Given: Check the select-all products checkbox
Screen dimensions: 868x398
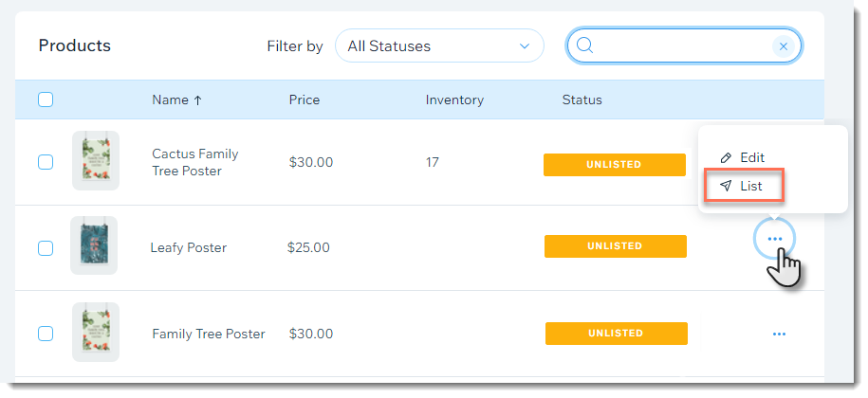Looking at the screenshot, I should 46,99.
